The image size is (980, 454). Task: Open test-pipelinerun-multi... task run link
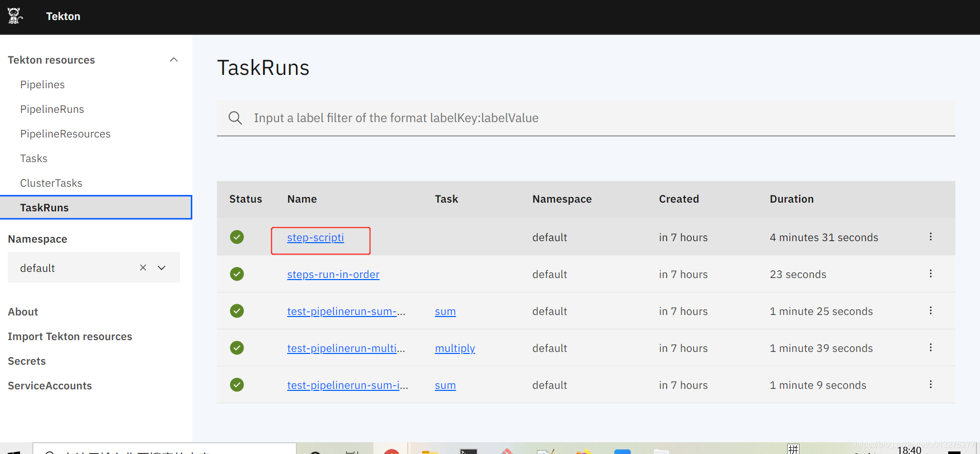point(346,348)
